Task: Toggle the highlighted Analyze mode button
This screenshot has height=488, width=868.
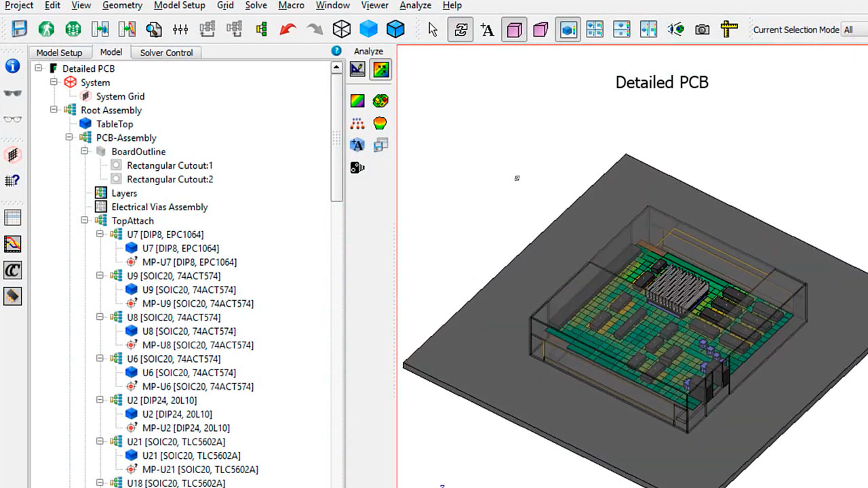Action: (380, 69)
